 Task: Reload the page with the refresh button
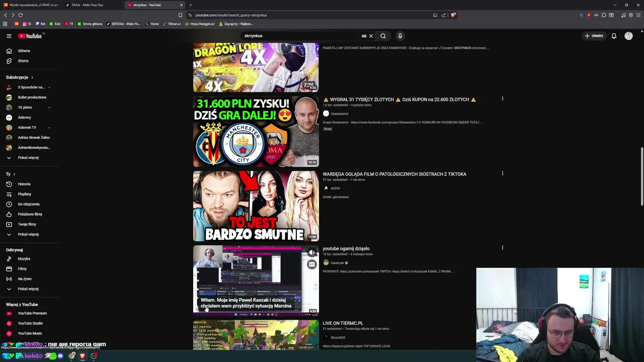20,15
